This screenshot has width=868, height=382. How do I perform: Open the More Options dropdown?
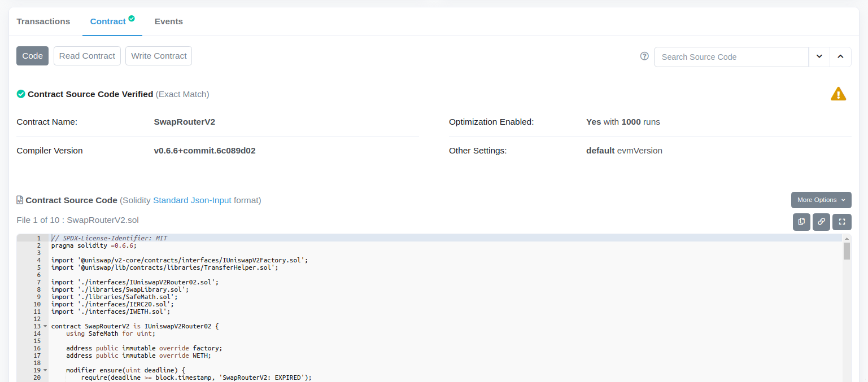(821, 200)
